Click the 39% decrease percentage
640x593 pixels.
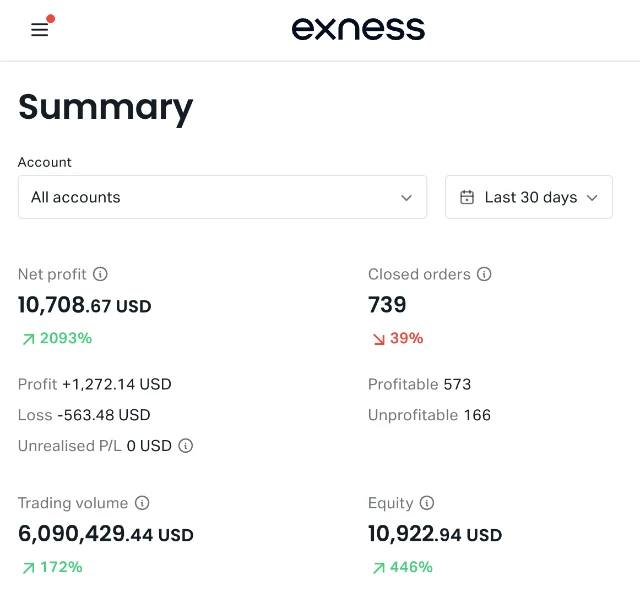(x=407, y=338)
